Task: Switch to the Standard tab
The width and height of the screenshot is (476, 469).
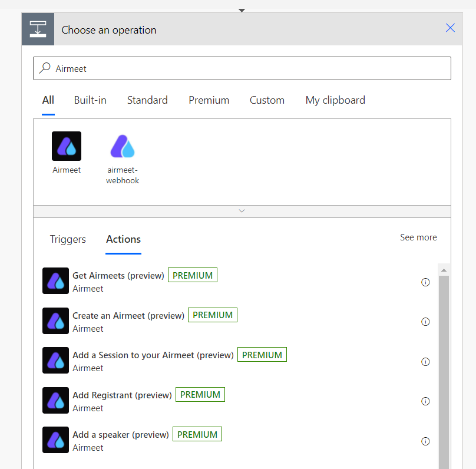Action: [147, 100]
